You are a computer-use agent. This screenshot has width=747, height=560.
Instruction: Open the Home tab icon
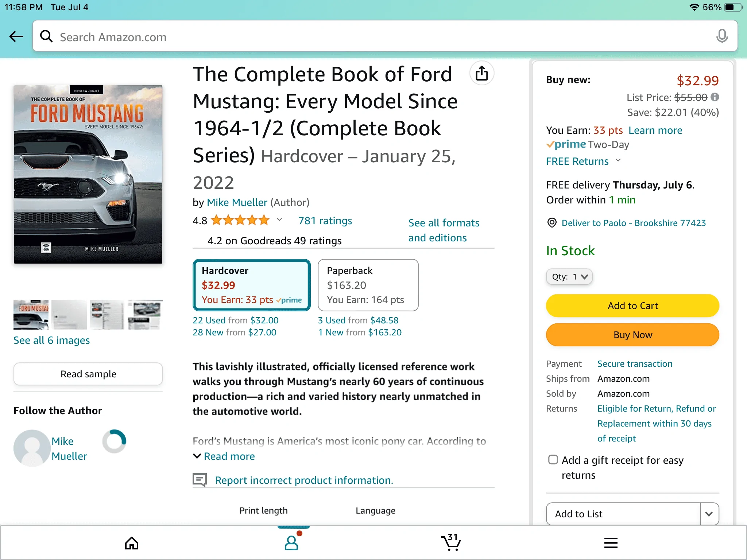pyautogui.click(x=131, y=543)
